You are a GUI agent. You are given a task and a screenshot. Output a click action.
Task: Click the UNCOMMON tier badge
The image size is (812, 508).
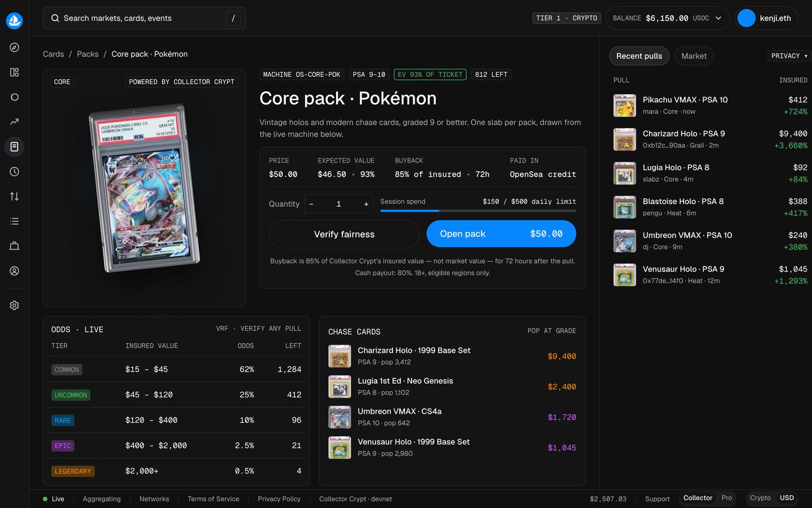(x=70, y=395)
